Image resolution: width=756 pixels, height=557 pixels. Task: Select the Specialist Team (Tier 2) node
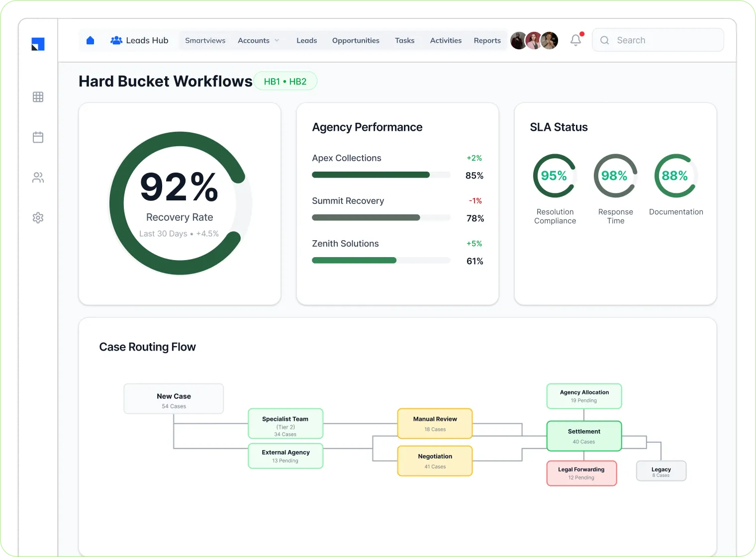pos(285,424)
